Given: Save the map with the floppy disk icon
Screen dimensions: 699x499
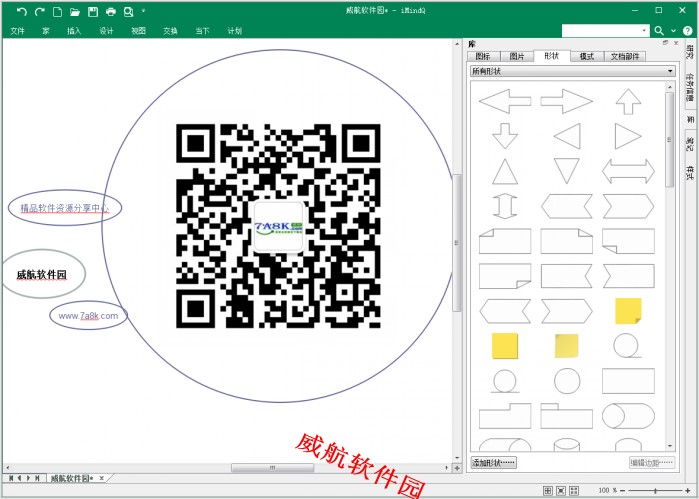Looking at the screenshot, I should click(93, 12).
